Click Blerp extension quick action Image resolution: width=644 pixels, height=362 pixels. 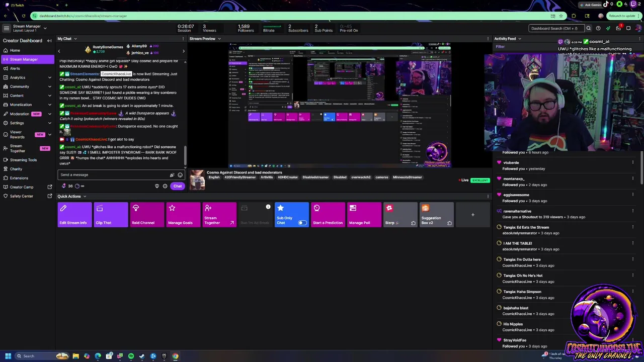(401, 215)
